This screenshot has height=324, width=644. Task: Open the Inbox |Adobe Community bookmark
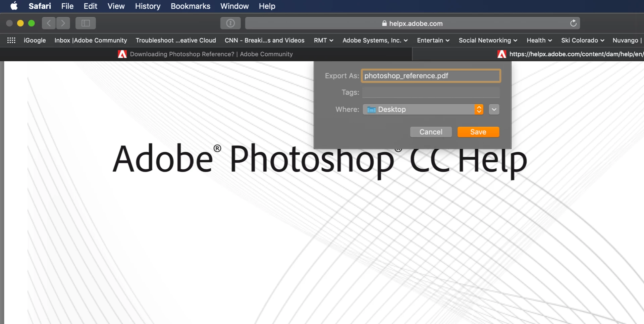click(x=91, y=40)
